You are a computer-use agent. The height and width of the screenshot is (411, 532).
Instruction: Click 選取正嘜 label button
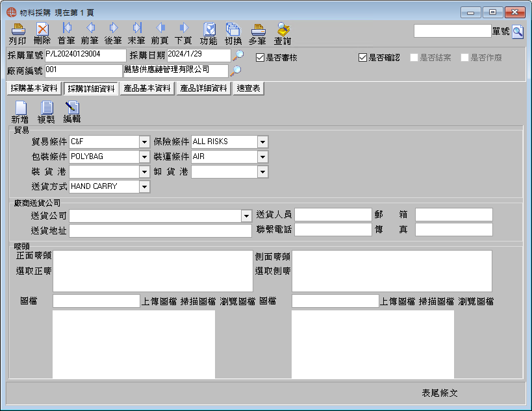34,271
